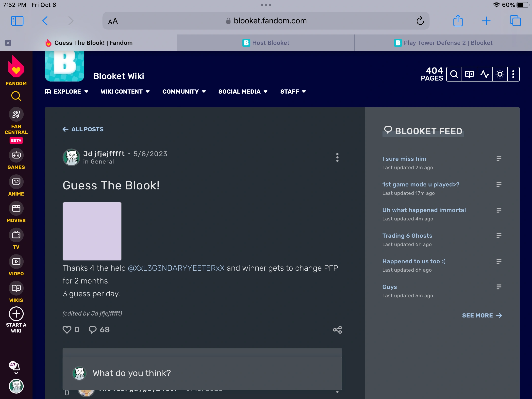Switch to the Host Blooket tab
Image resolution: width=532 pixels, height=399 pixels.
(266, 43)
